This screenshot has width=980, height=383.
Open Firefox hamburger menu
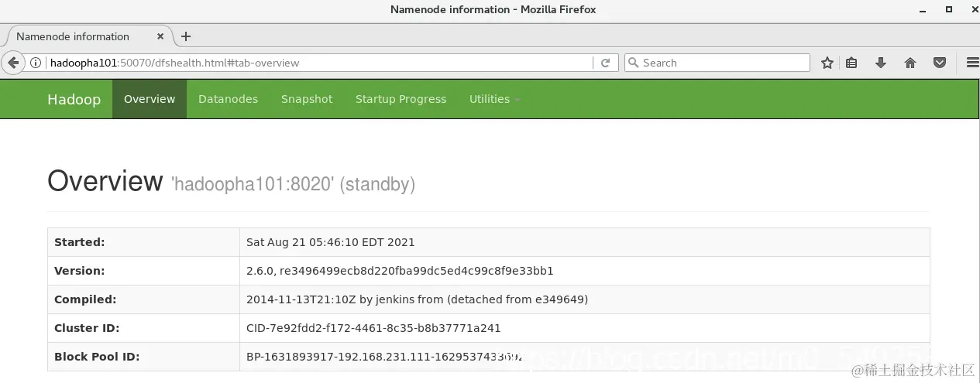972,63
